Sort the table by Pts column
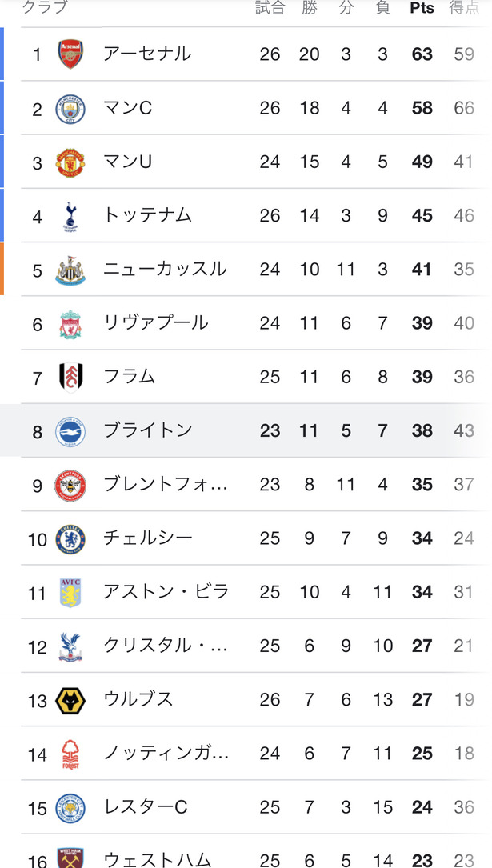The width and height of the screenshot is (492, 868). 421,9
